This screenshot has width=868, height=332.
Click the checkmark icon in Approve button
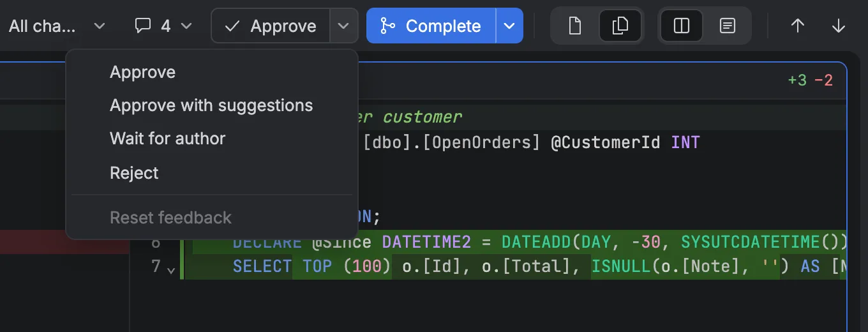[233, 26]
